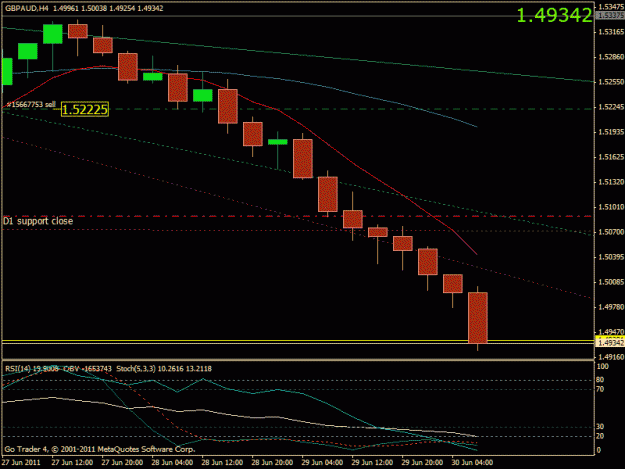Click the 30 level on indicator scale
625x469 pixels.
point(600,427)
